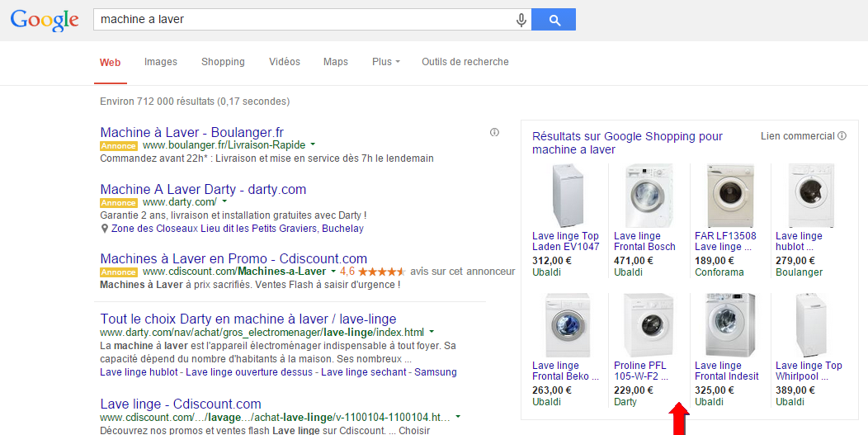The image size is (868, 435).
Task: Open 'Tout le choix Darty en machine à laver'
Action: coord(248,319)
